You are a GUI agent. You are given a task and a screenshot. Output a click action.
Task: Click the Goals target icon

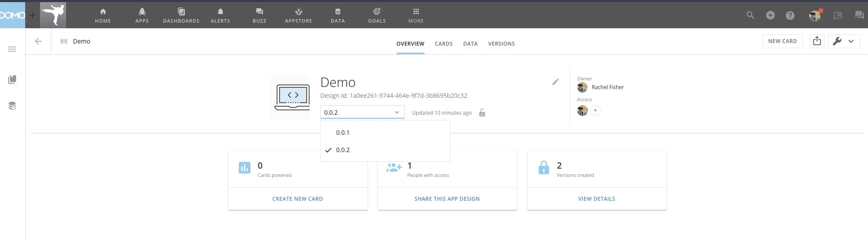[x=377, y=12]
